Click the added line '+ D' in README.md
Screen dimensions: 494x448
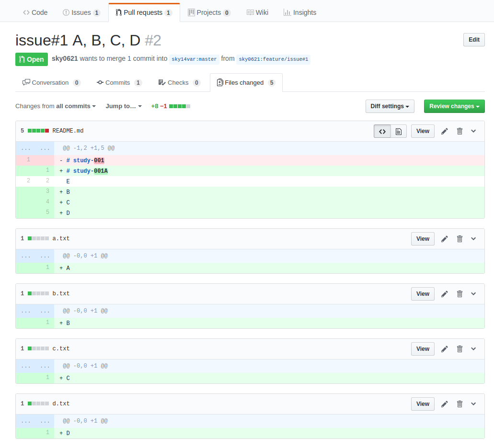tap(269, 213)
